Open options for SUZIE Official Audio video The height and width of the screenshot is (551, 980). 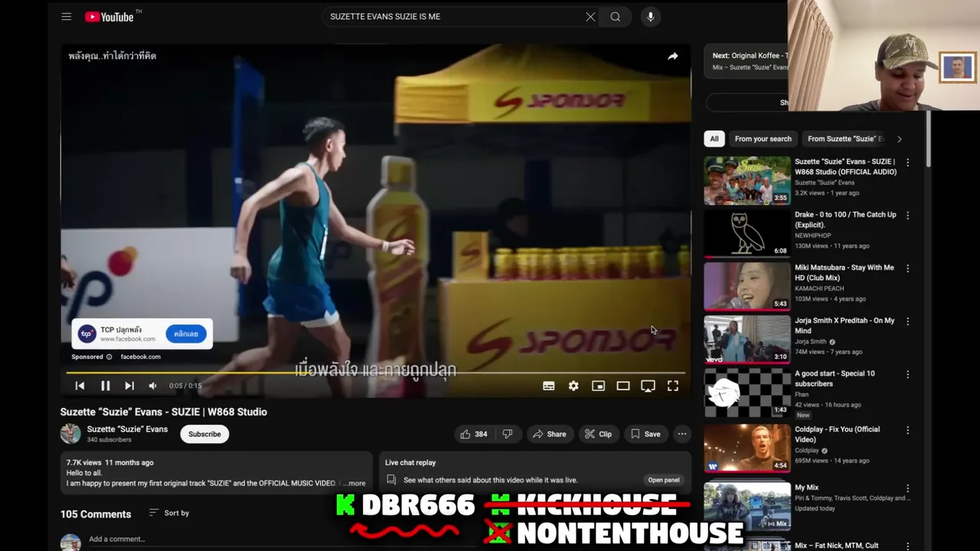pyautogui.click(x=908, y=162)
